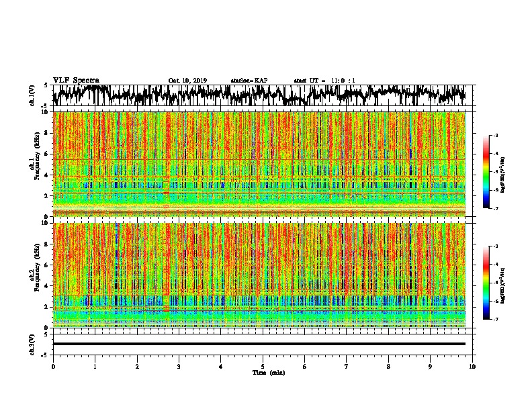Click time axis tick label "1"
This screenshot has height=411, width=532.
click(x=95, y=366)
